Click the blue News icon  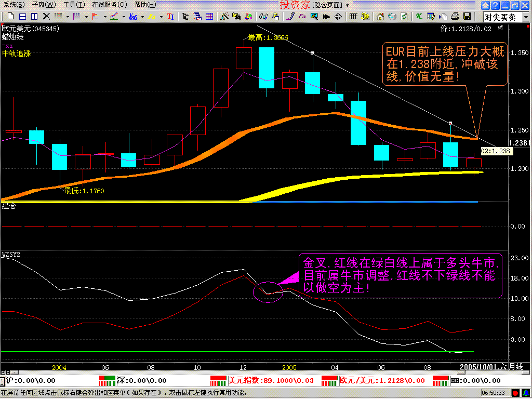133,16
